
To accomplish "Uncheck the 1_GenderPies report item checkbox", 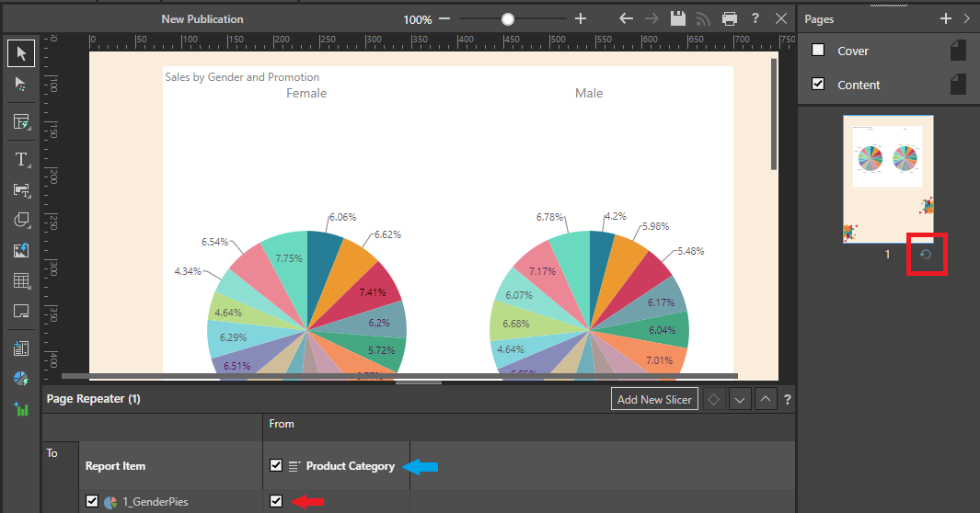I will coord(92,501).
